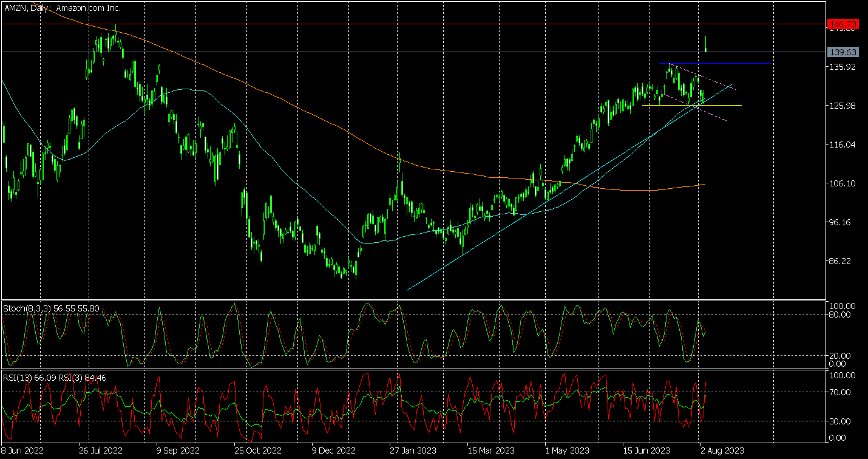This screenshot has width=868, height=459.
Task: Click the 9 Sep 2022 date label
Action: point(178,450)
